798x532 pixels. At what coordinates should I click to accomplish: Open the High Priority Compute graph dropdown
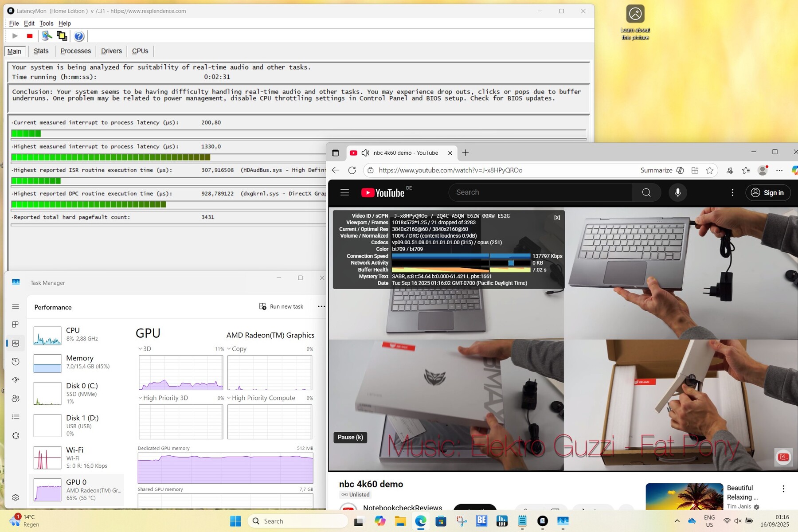pos(229,398)
